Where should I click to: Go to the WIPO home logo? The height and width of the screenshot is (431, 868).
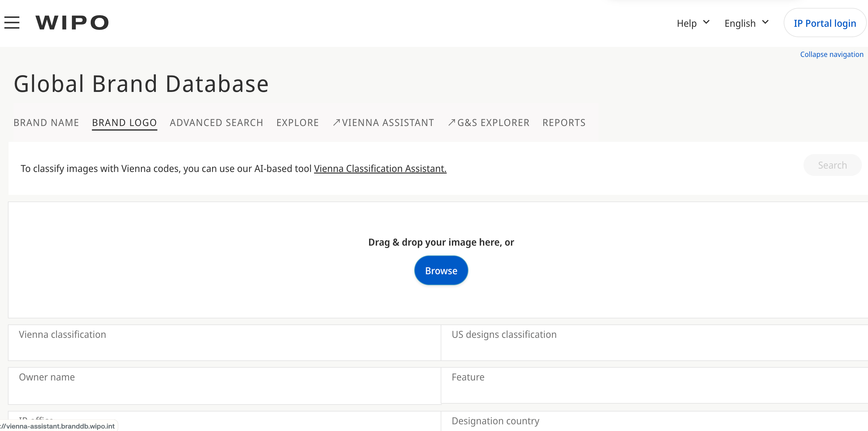[x=72, y=23]
